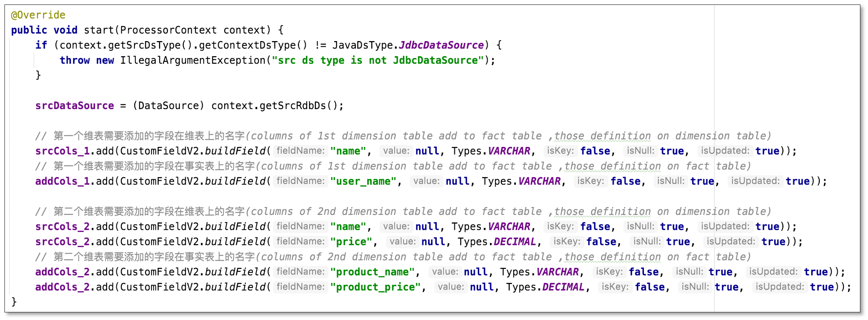Click the JdbcDataSource enum constant
Viewport: 868px width, 320px height.
441,45
